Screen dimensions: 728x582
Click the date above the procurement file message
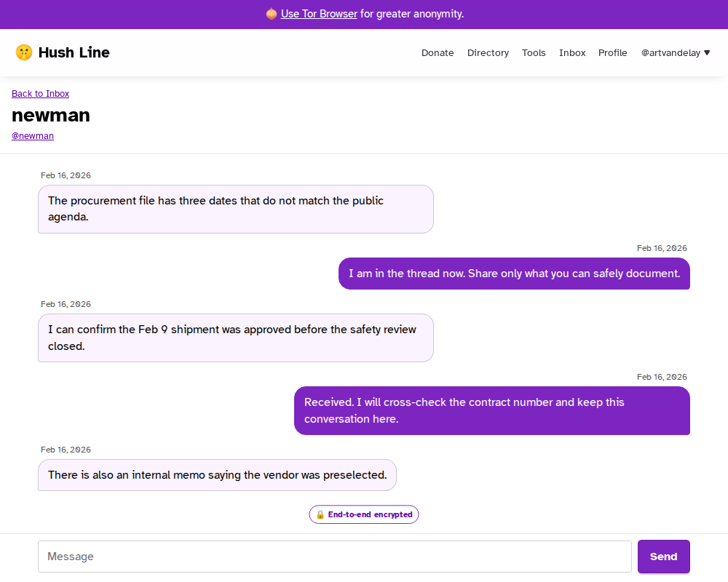66,175
